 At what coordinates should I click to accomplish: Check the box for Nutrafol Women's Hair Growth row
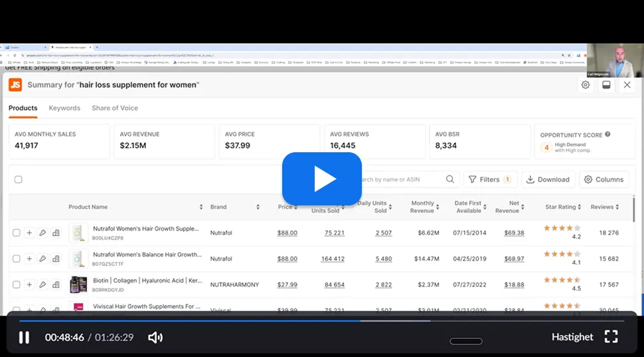pyautogui.click(x=16, y=233)
